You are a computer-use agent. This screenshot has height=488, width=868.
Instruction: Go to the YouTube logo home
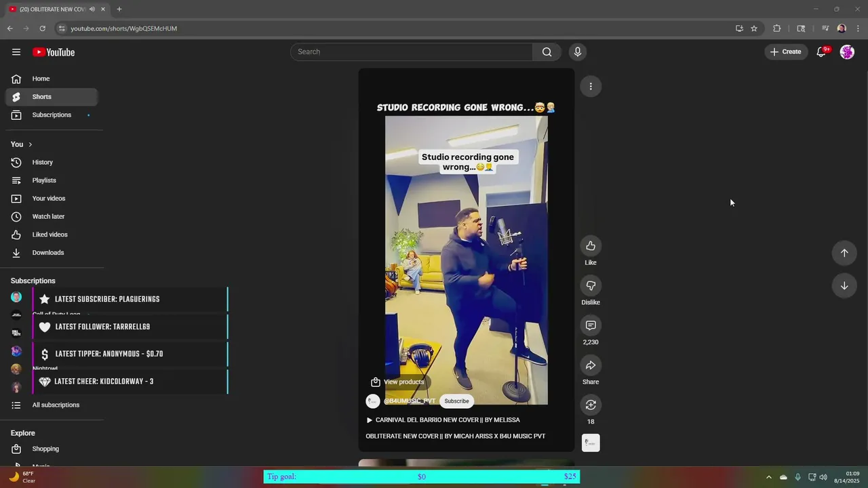pos(54,52)
